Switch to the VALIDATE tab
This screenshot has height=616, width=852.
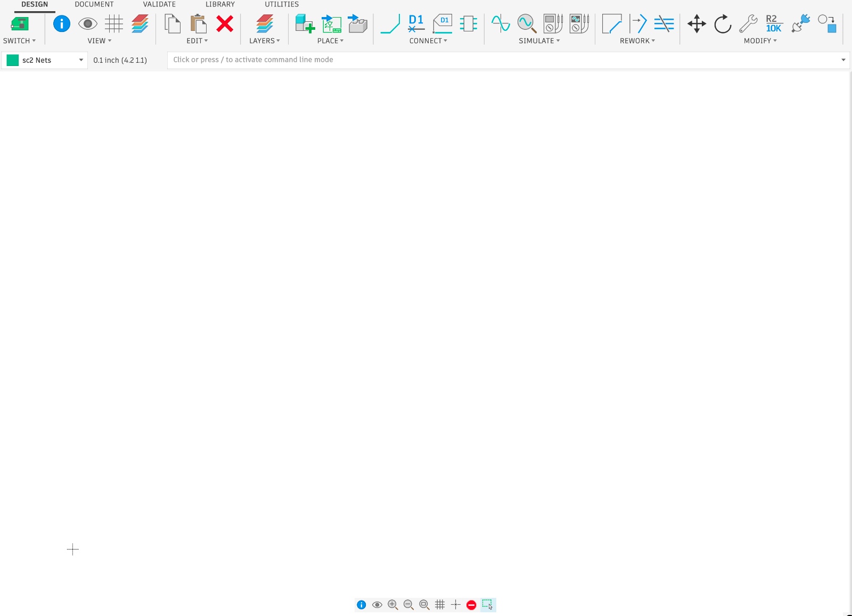click(159, 4)
